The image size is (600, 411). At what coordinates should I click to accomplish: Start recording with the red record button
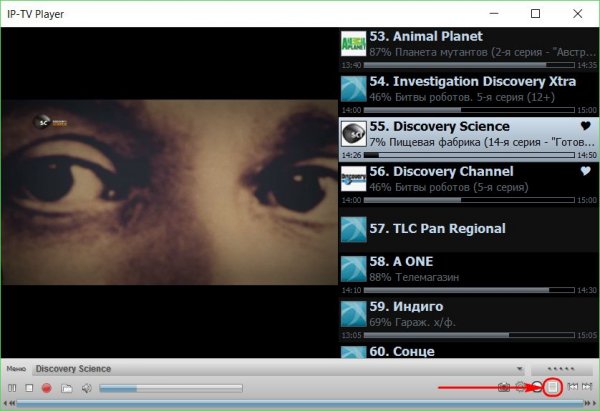[x=46, y=388]
